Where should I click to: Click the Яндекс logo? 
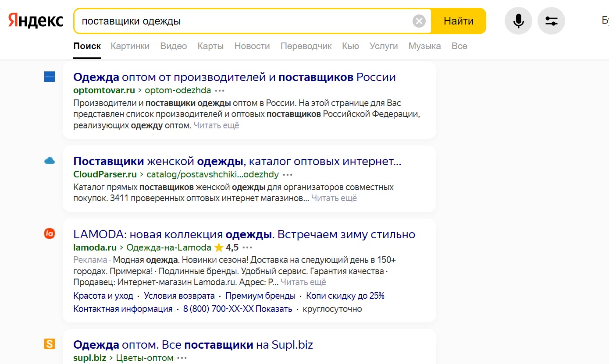36,21
